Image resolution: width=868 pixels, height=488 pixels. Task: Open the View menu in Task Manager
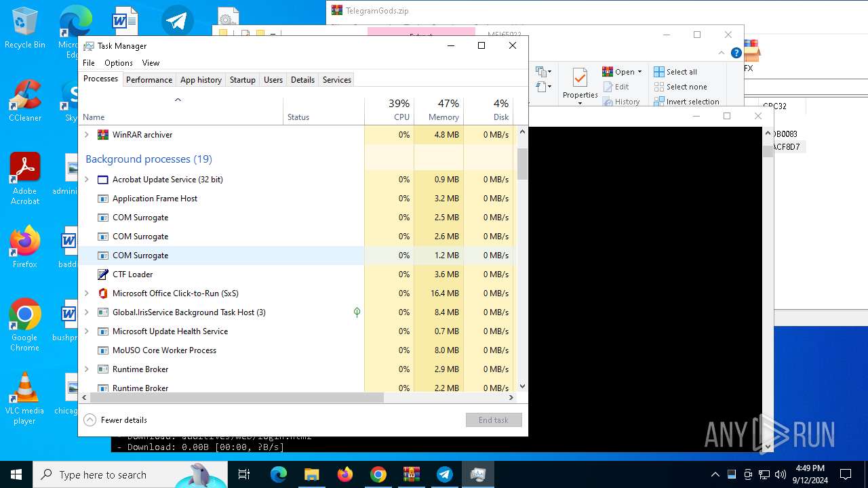tap(151, 63)
